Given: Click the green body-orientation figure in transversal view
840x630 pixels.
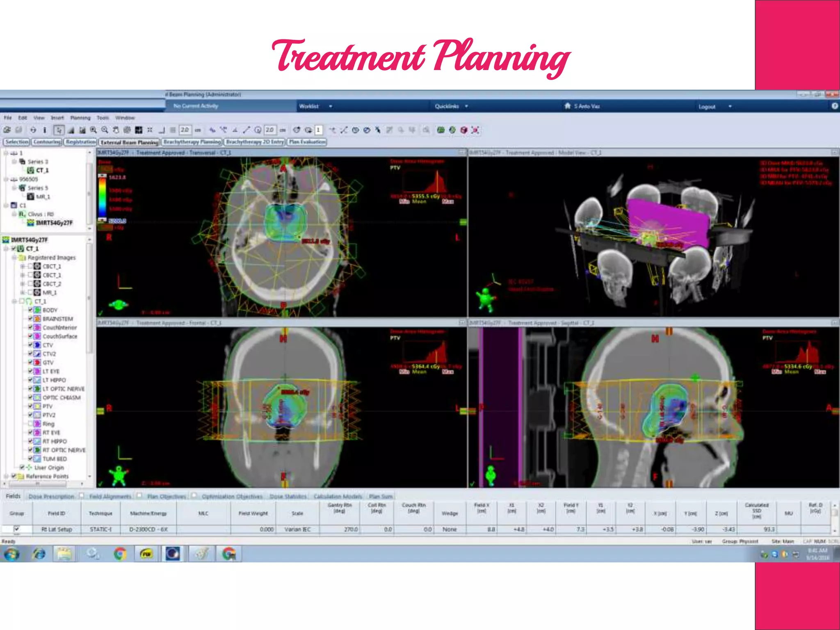Looking at the screenshot, I should click(x=119, y=305).
